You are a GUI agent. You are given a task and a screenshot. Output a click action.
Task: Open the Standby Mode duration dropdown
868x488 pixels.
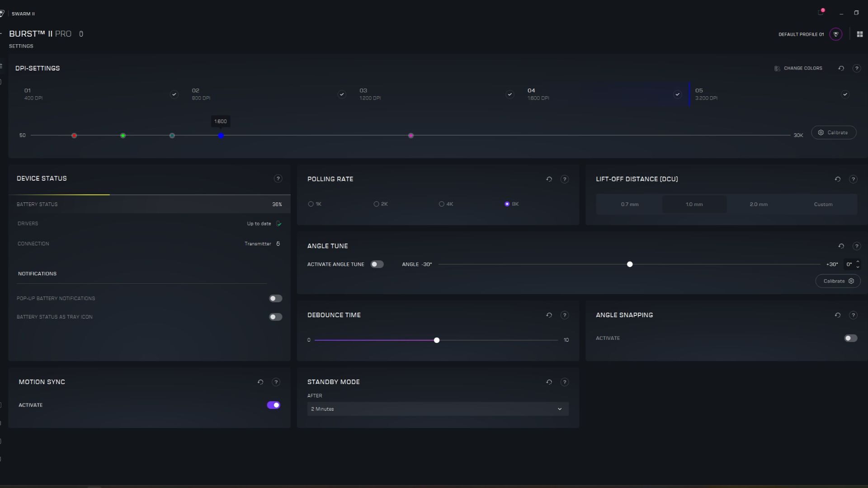437,409
